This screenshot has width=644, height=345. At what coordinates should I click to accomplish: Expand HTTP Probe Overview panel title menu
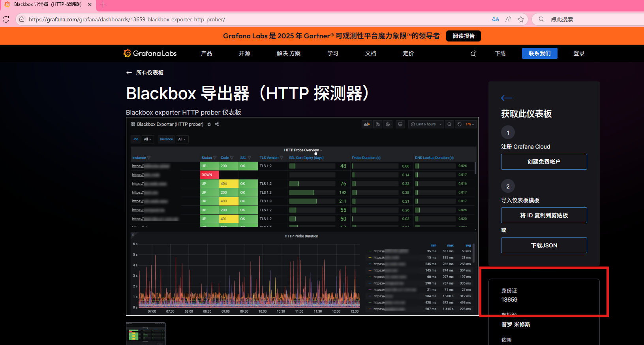[x=303, y=150]
